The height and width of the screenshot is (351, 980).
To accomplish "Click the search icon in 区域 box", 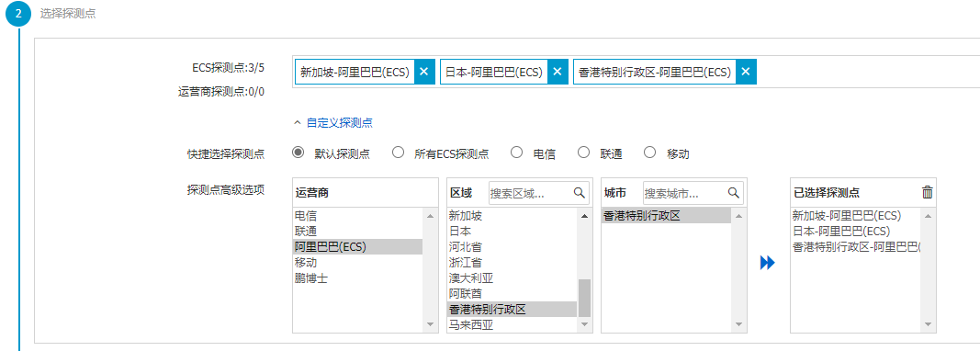I will 579,193.
